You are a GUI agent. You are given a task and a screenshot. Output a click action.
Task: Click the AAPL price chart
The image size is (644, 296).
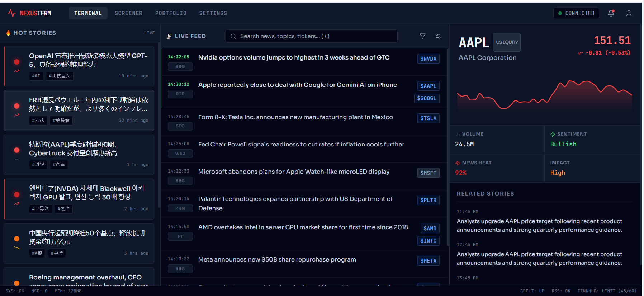click(545, 96)
